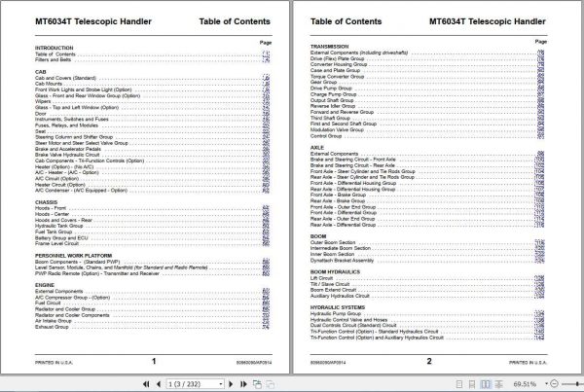Screen dimensions: 584x392
Task: Open the page link for Cab Mounts
Action: pos(266,84)
